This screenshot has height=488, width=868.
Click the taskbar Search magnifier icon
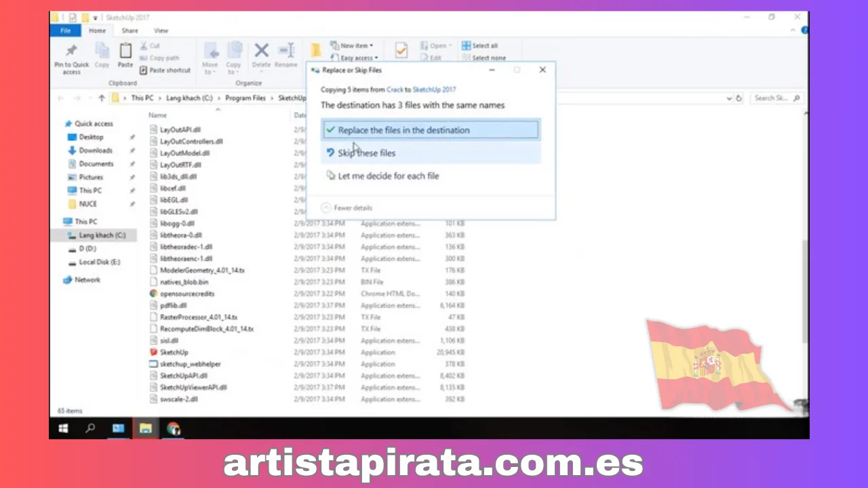(x=90, y=428)
